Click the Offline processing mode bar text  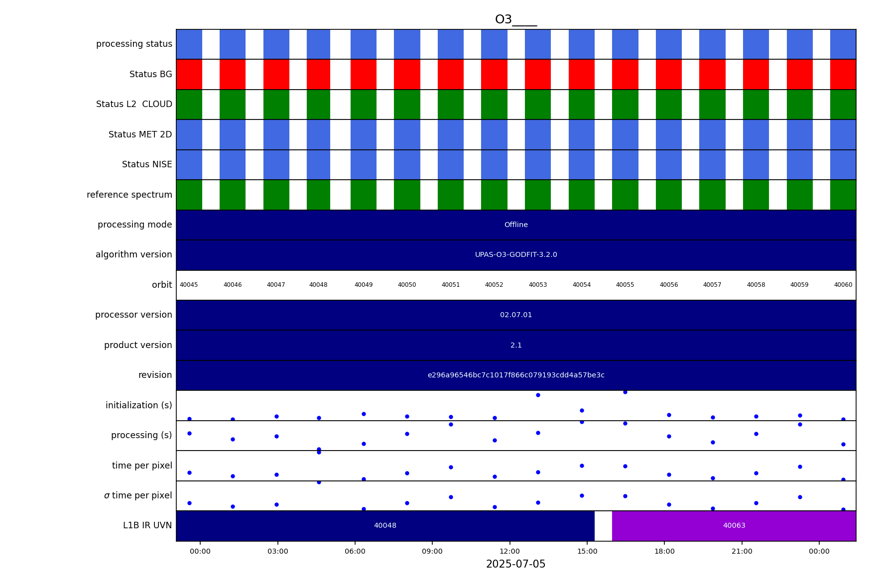point(515,225)
